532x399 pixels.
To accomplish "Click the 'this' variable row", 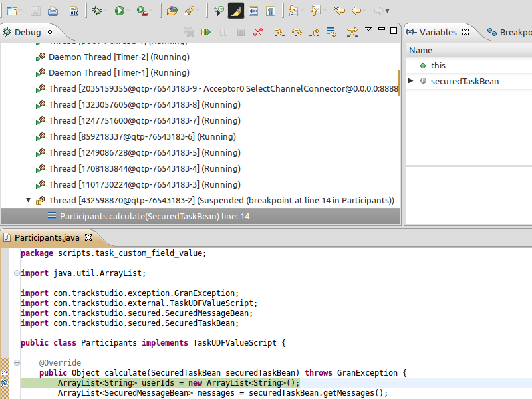I will 438,65.
